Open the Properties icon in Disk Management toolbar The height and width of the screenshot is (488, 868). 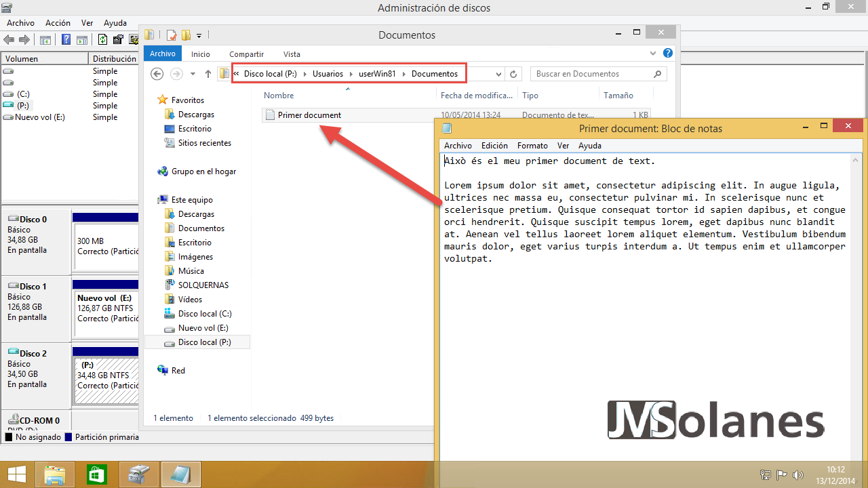(x=119, y=40)
